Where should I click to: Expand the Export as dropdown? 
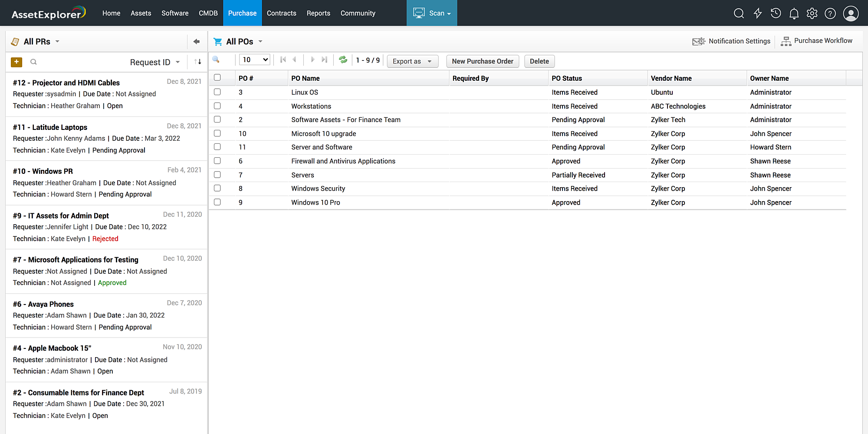point(412,61)
